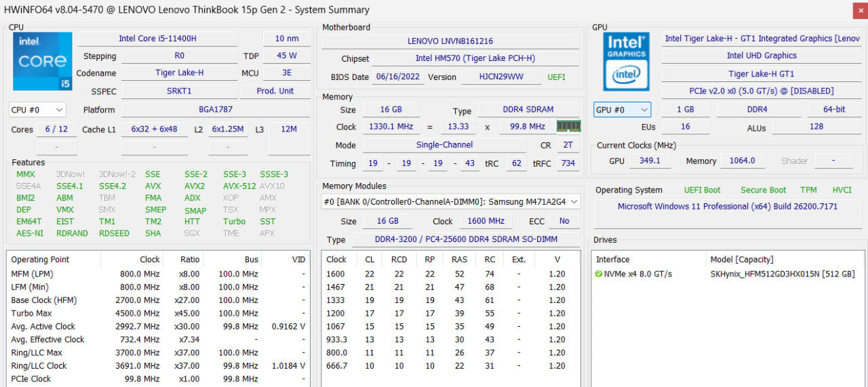
Task: Click the AES-NI feature label
Action: coord(30,233)
